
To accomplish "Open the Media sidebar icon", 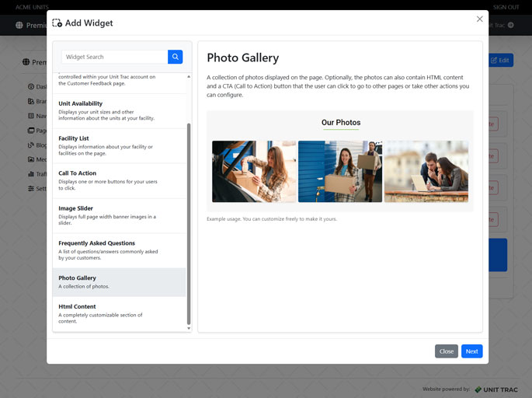I will [x=31, y=159].
